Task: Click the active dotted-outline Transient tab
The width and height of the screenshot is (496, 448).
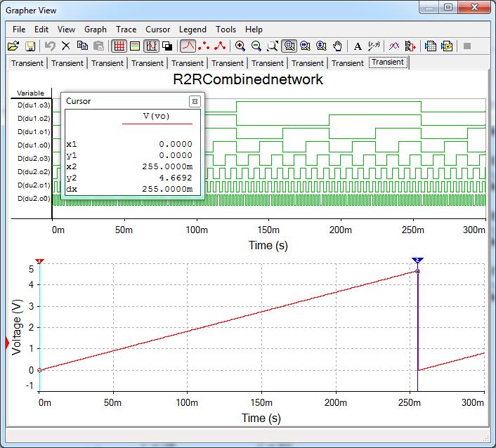Action: pyautogui.click(x=388, y=62)
